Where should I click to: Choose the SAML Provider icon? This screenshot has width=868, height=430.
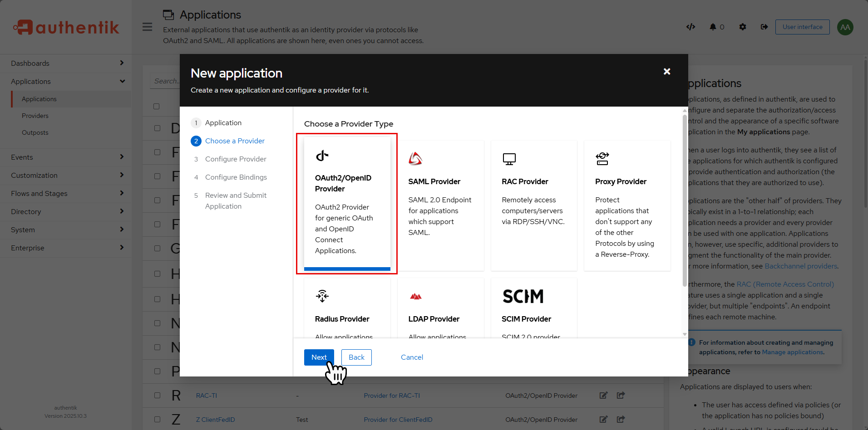click(415, 159)
